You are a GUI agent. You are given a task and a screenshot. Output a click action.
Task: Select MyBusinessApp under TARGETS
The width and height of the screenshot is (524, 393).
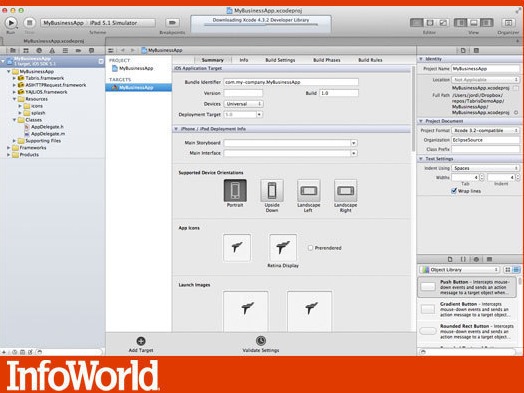coord(139,88)
